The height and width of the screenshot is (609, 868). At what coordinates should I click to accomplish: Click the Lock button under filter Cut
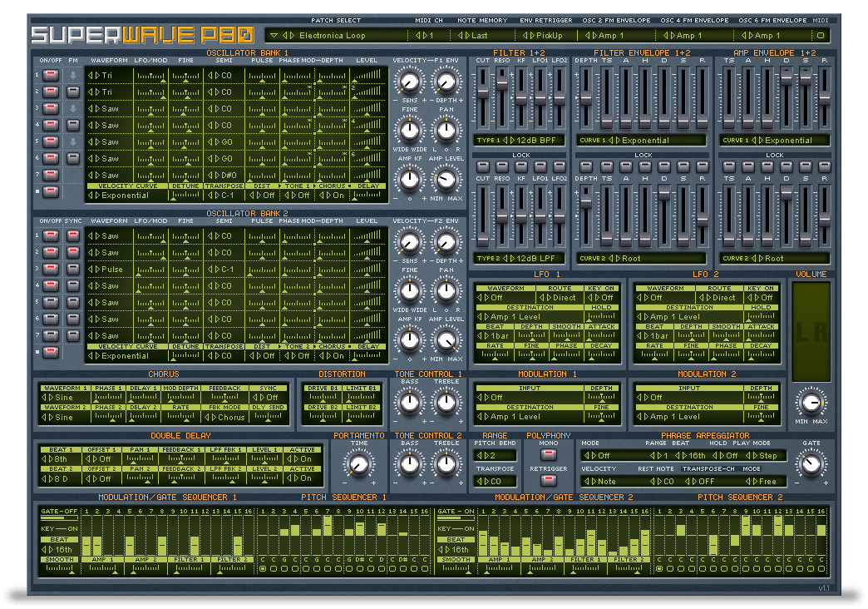click(x=482, y=166)
